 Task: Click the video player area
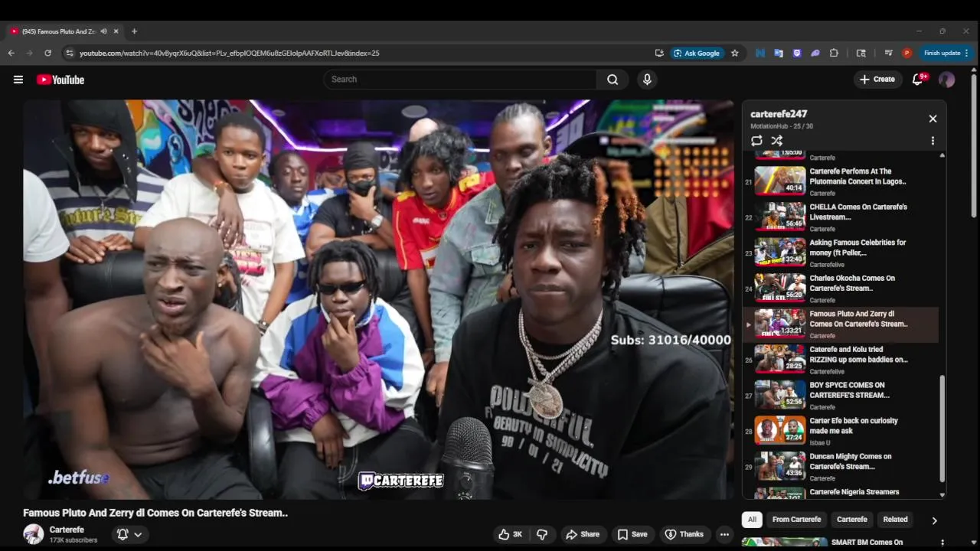(x=378, y=299)
